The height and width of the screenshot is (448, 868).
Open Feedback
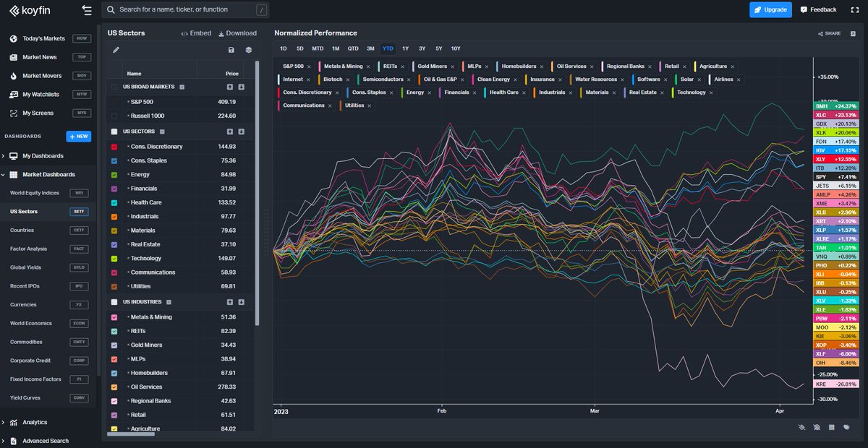pyautogui.click(x=819, y=9)
